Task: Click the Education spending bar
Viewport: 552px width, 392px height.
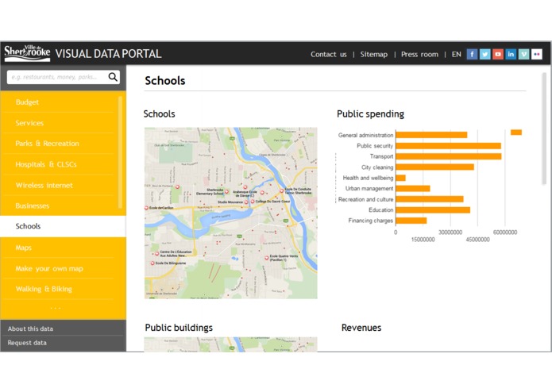Action: coord(433,210)
